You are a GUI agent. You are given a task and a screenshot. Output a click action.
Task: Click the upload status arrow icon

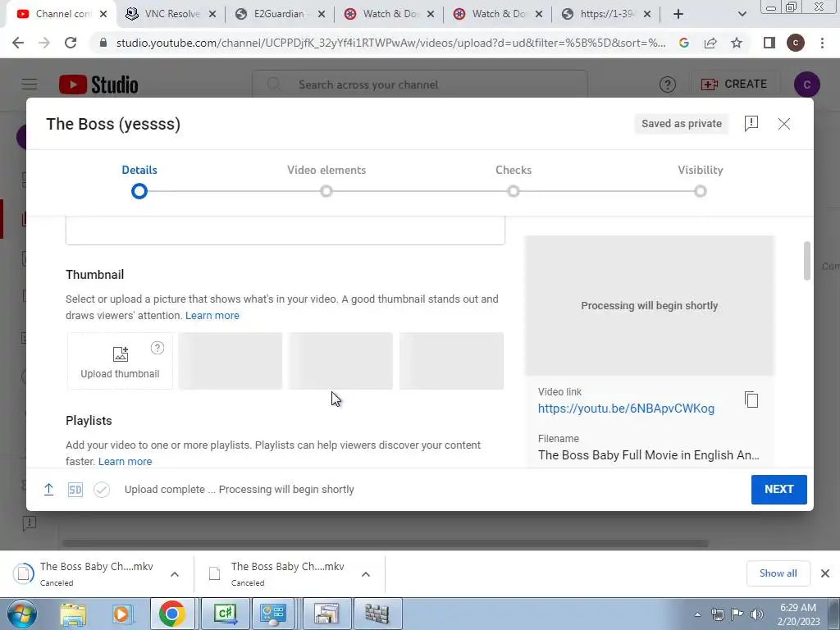click(x=48, y=489)
